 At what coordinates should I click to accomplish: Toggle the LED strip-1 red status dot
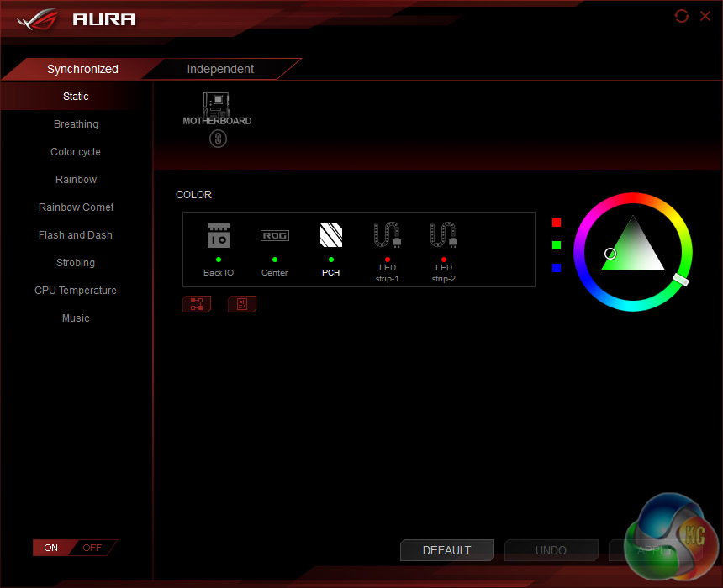[388, 260]
